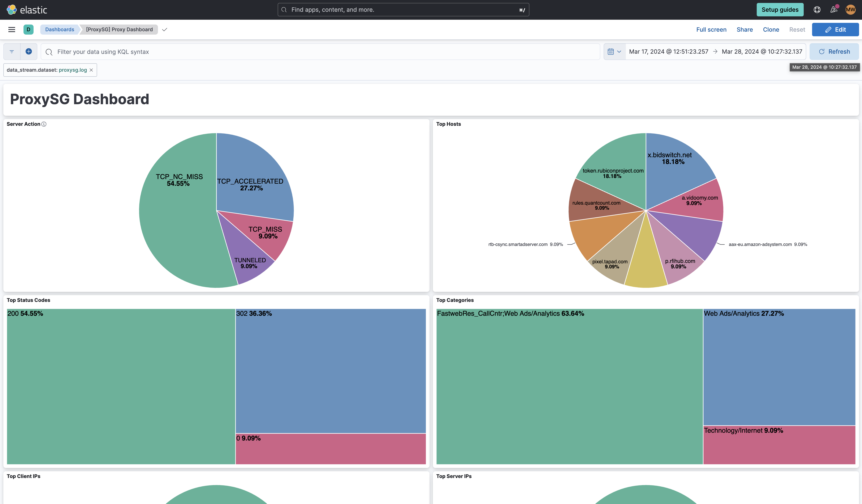The width and height of the screenshot is (862, 504).
Task: Click the Refresh button
Action: pos(834,52)
